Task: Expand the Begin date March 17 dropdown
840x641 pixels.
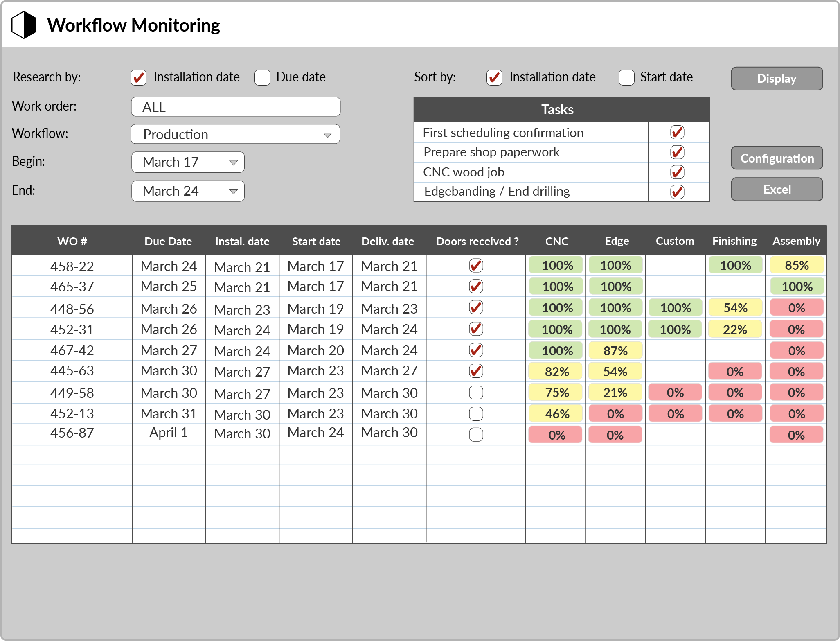Action: coord(188,162)
